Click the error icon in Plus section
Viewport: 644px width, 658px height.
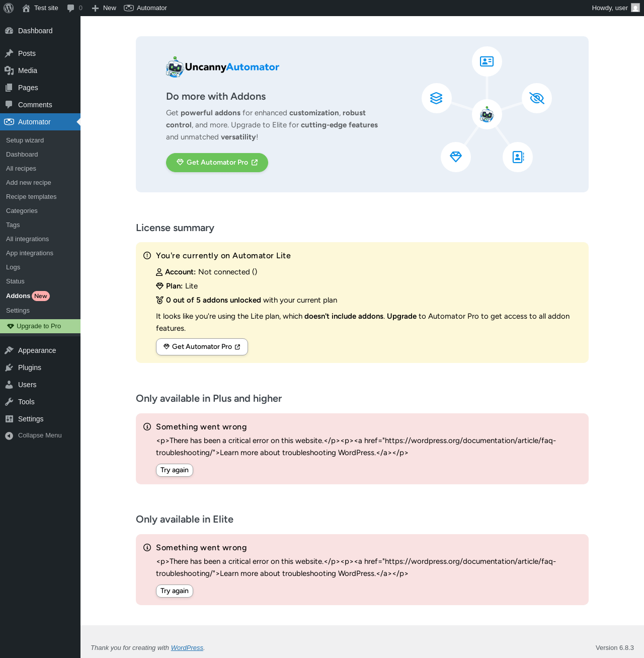[x=147, y=427]
